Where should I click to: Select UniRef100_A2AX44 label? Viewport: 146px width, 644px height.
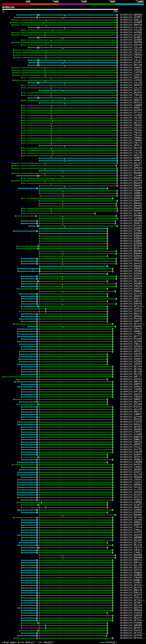tap(131, 45)
